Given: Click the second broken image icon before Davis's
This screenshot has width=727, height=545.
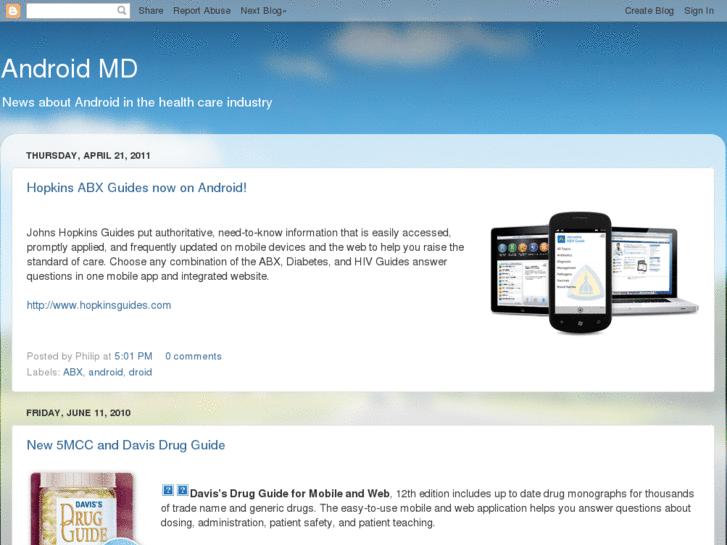Looking at the screenshot, I should coord(183,490).
